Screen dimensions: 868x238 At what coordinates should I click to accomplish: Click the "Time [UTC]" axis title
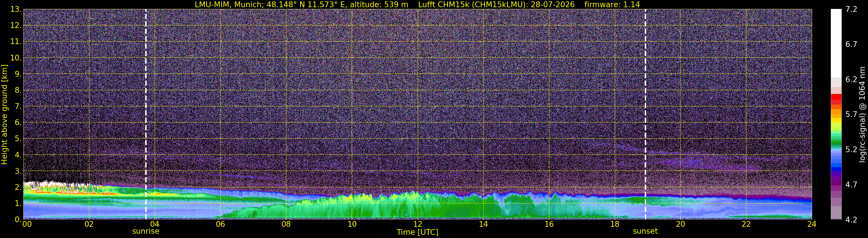417,232
